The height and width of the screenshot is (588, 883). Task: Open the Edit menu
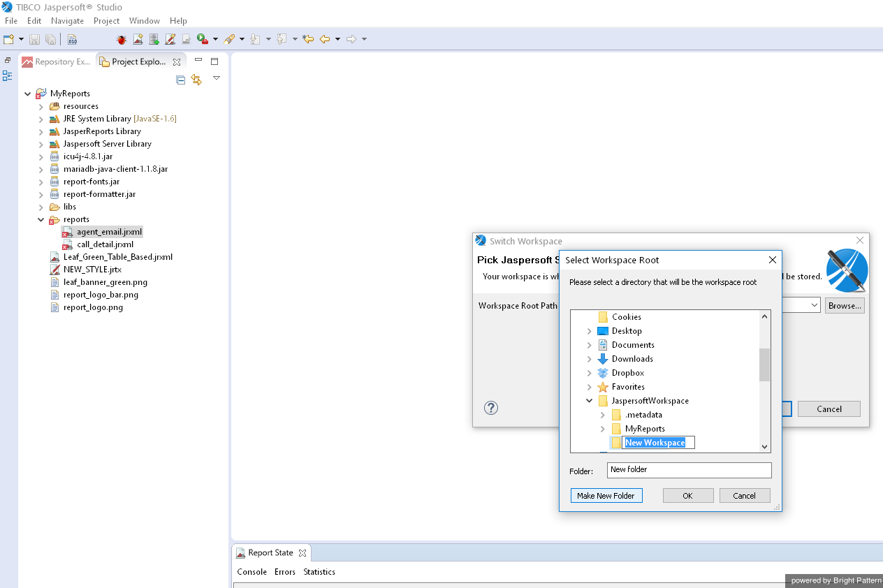[34, 21]
